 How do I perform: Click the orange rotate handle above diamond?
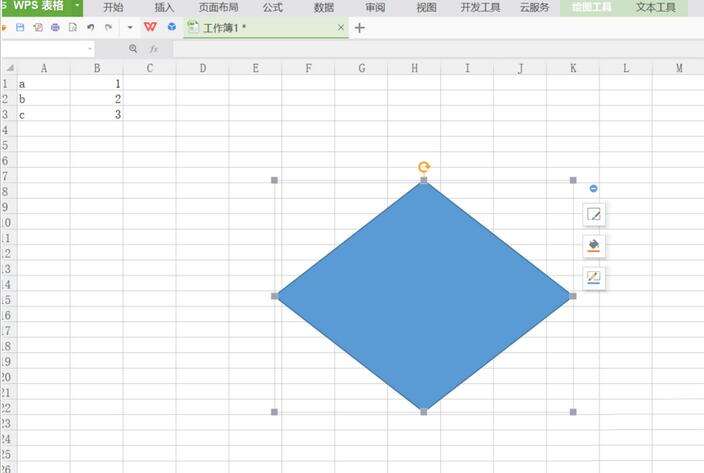[424, 167]
